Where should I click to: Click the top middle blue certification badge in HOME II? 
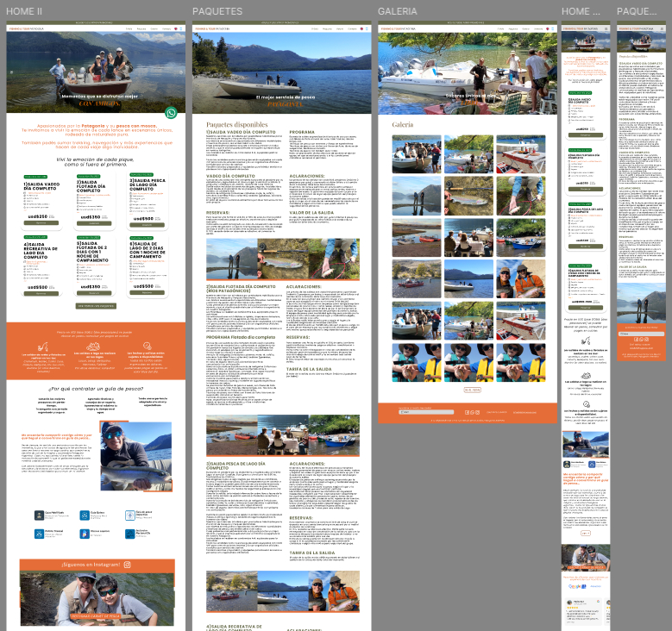pos(85,515)
